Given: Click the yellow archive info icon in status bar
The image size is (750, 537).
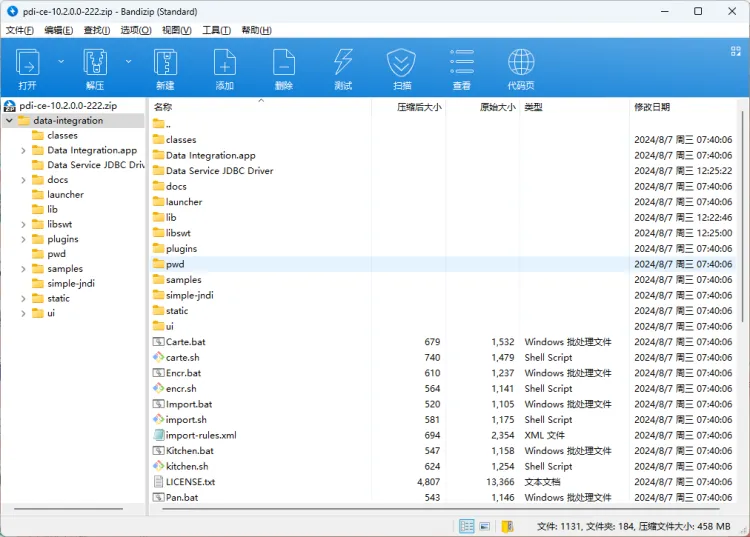Looking at the screenshot, I should point(507,526).
